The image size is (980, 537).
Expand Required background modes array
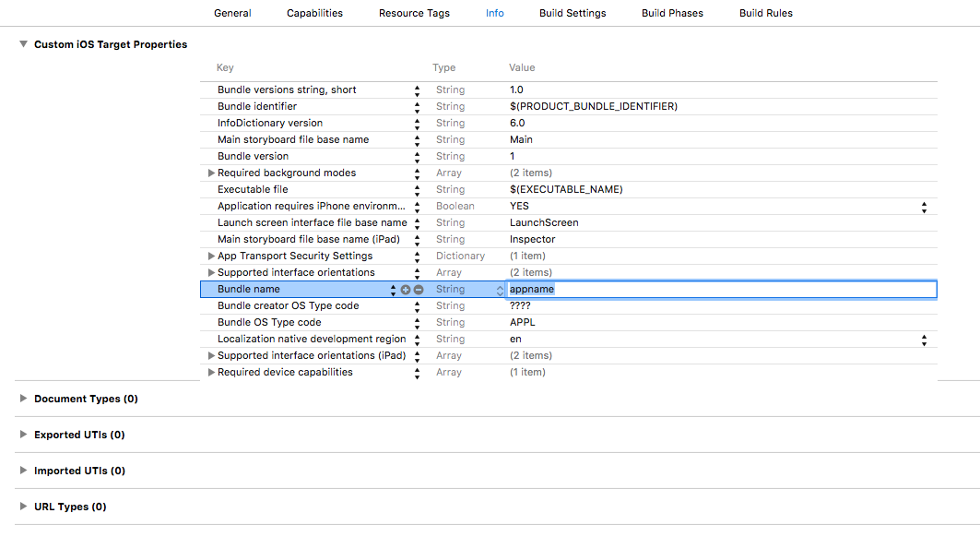tap(212, 173)
